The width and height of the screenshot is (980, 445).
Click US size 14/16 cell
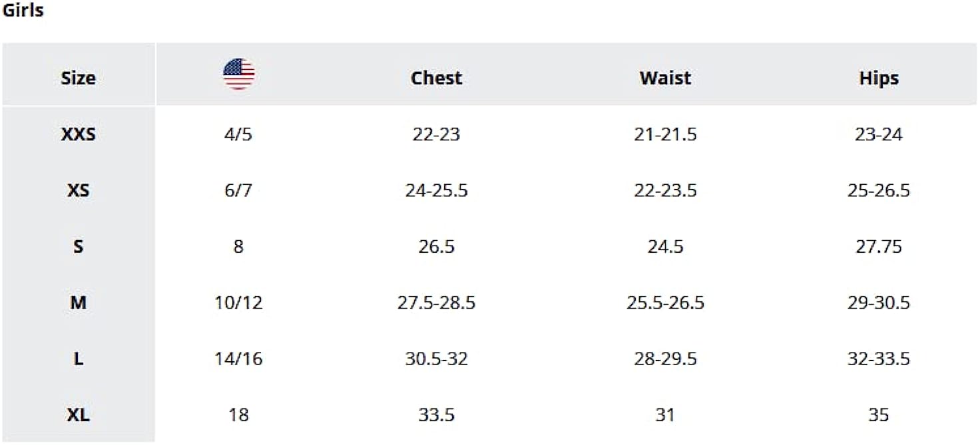tap(238, 359)
